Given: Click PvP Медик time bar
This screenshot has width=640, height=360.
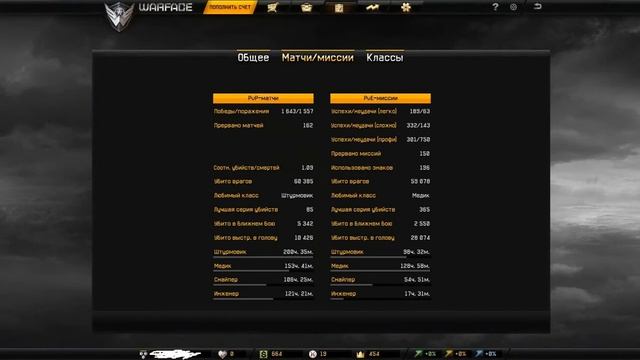Looking at the screenshot, I should coord(263,271).
